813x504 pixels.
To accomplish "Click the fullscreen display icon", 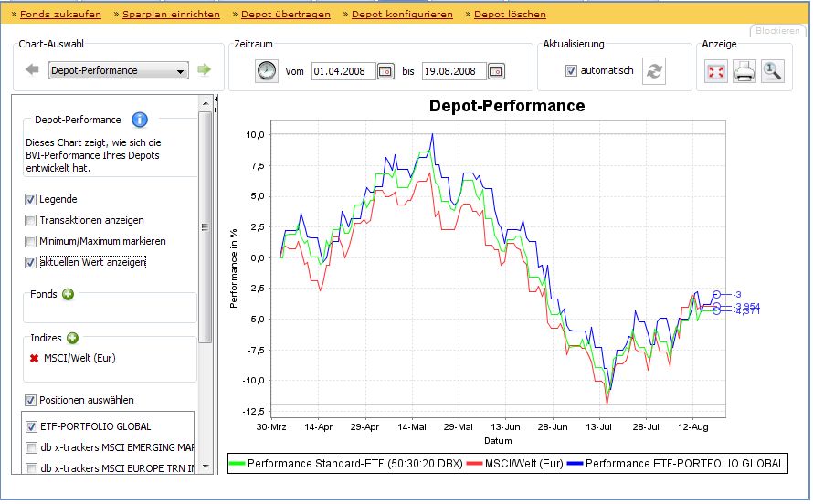I will tap(716, 72).
